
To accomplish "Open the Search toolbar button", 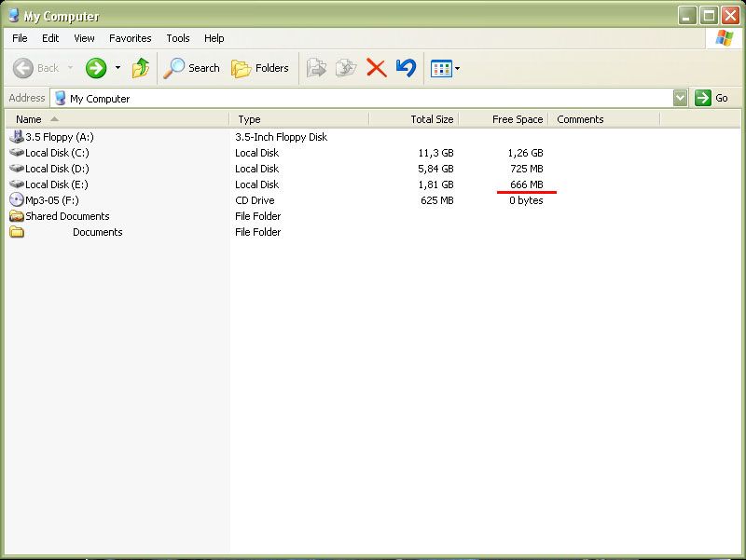I will pos(192,68).
